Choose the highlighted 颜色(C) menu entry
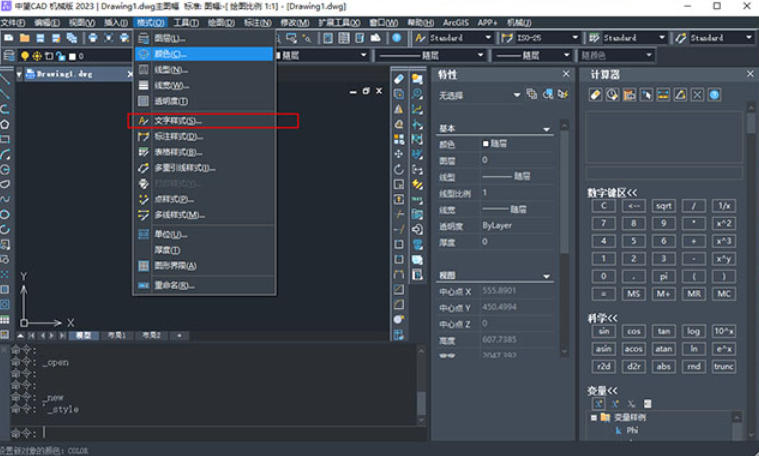 pos(204,54)
